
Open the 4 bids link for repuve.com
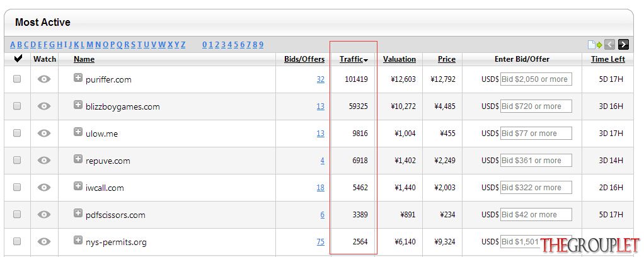pos(323,161)
